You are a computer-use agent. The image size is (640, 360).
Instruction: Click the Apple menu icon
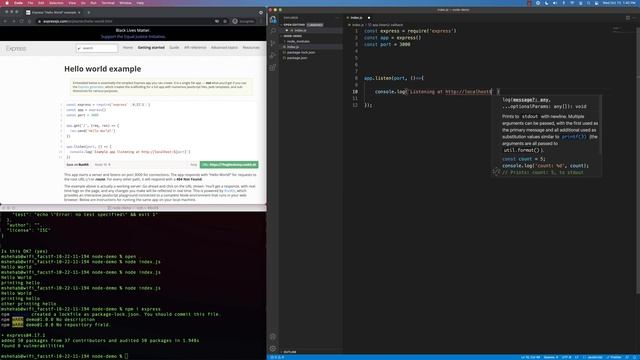coord(7,3)
